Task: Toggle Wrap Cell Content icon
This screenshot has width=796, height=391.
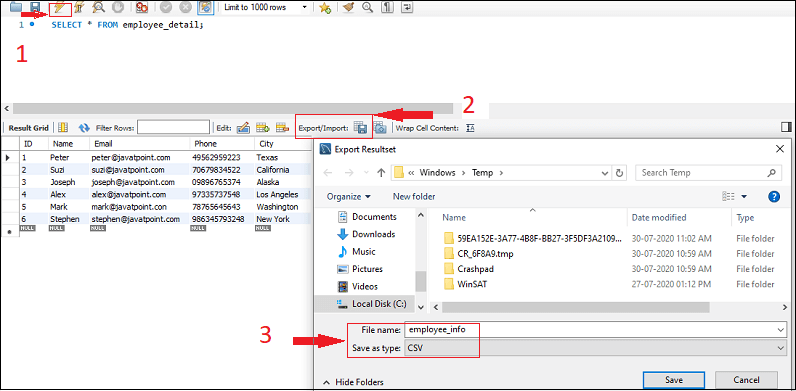Action: (470, 128)
